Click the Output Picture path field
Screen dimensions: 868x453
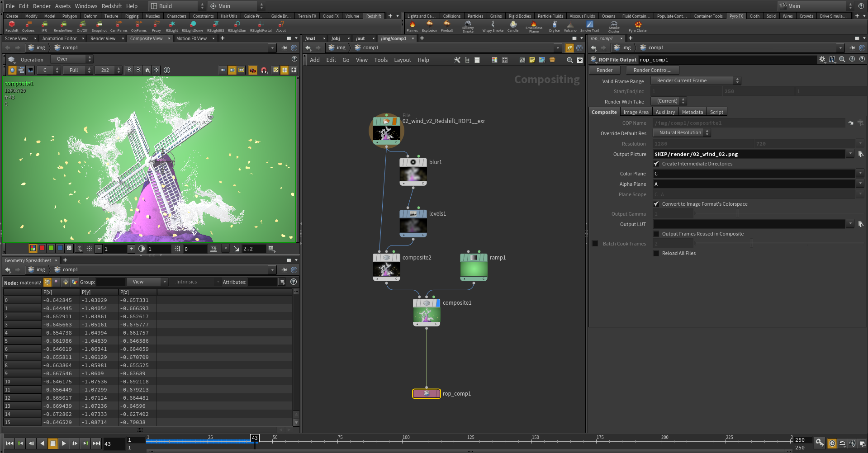(749, 154)
